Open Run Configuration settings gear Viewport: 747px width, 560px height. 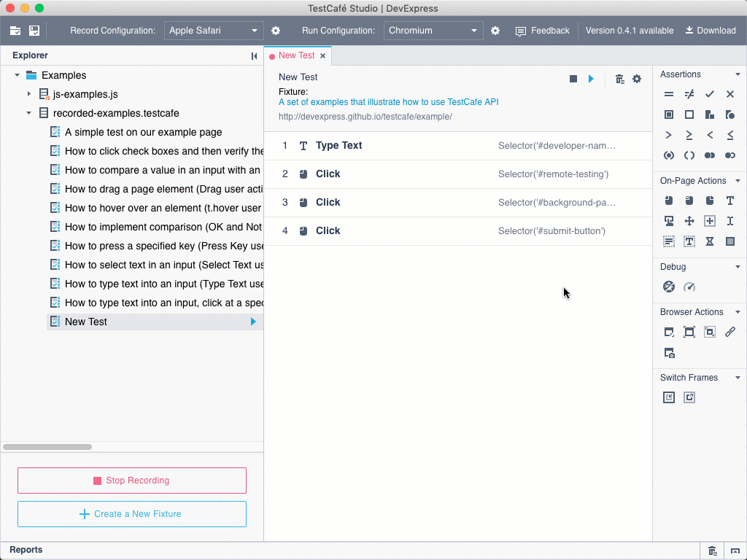point(495,31)
